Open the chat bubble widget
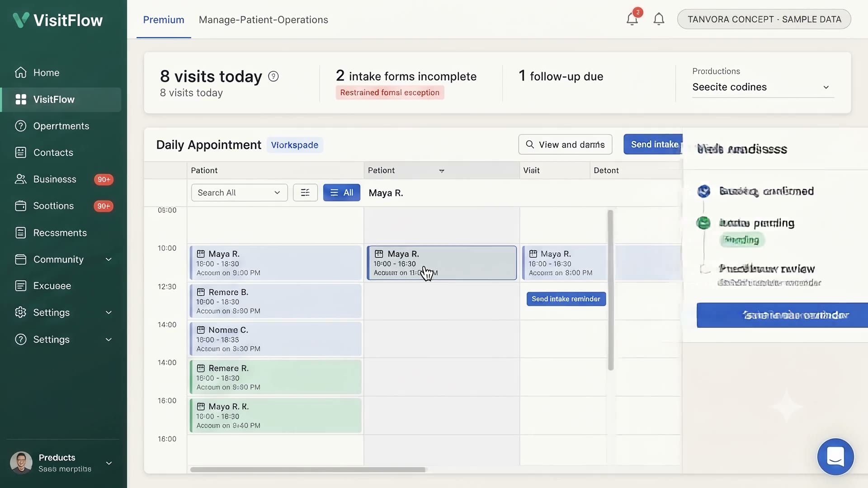The height and width of the screenshot is (488, 868). 835,456
